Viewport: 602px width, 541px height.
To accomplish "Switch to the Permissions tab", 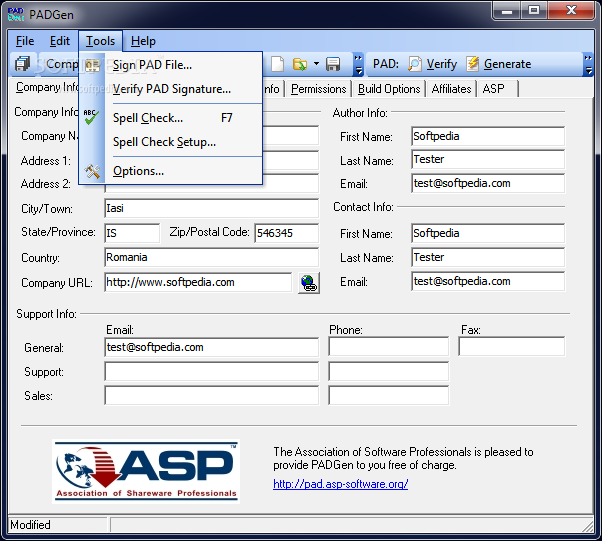I will pos(318,89).
